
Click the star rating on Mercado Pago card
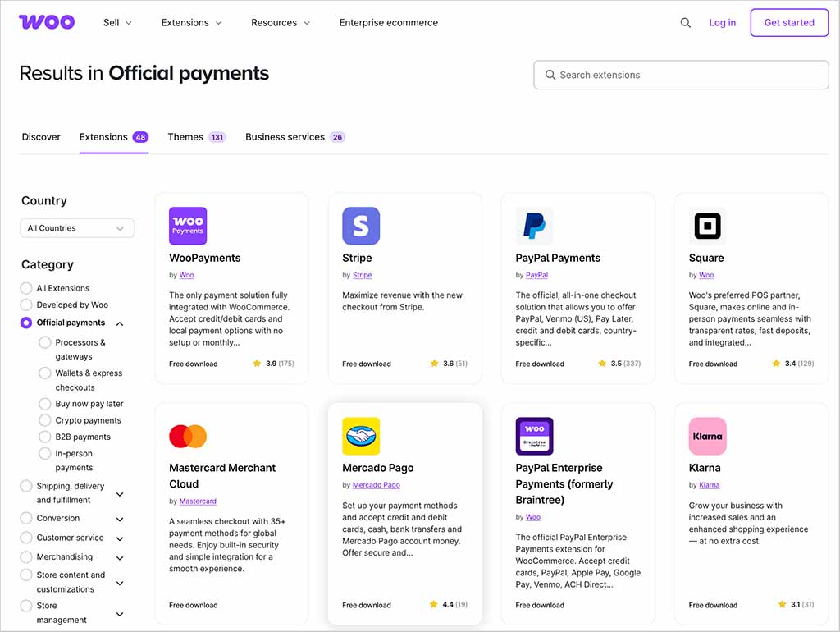[449, 605]
